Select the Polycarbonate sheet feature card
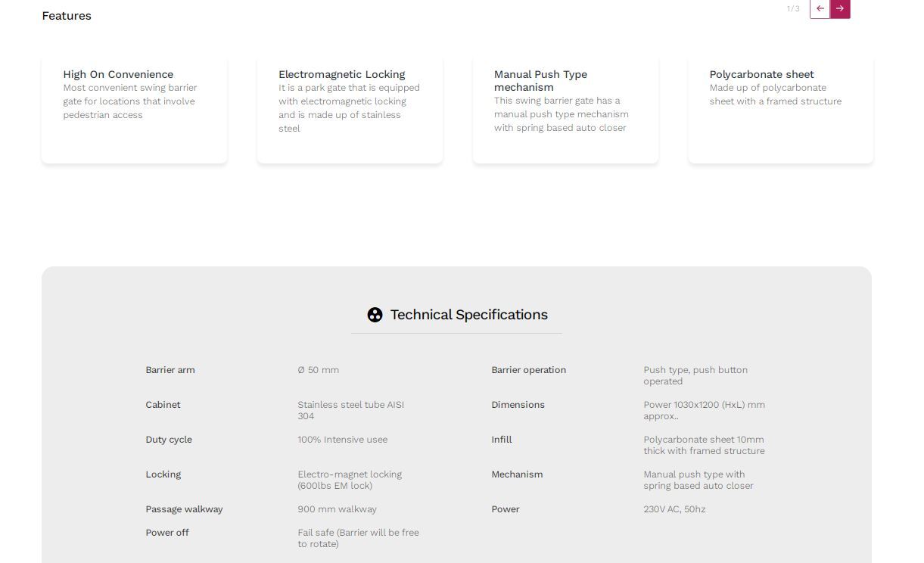Screen dimensions: 924x563 pyautogui.click(x=780, y=110)
